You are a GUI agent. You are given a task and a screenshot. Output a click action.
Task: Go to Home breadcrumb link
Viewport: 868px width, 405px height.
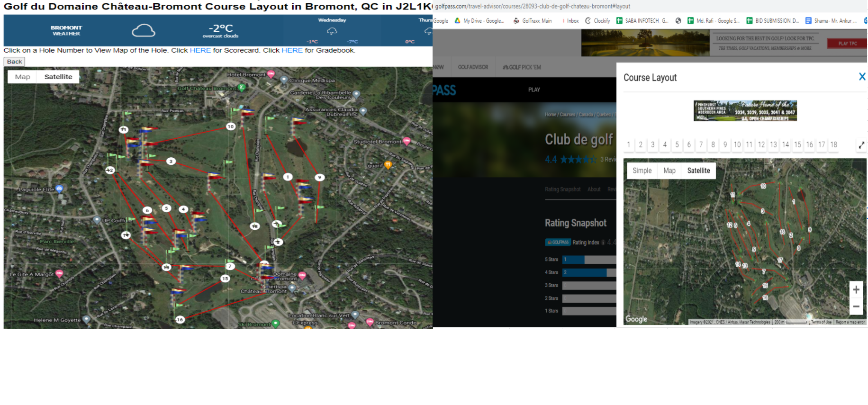pyautogui.click(x=550, y=115)
